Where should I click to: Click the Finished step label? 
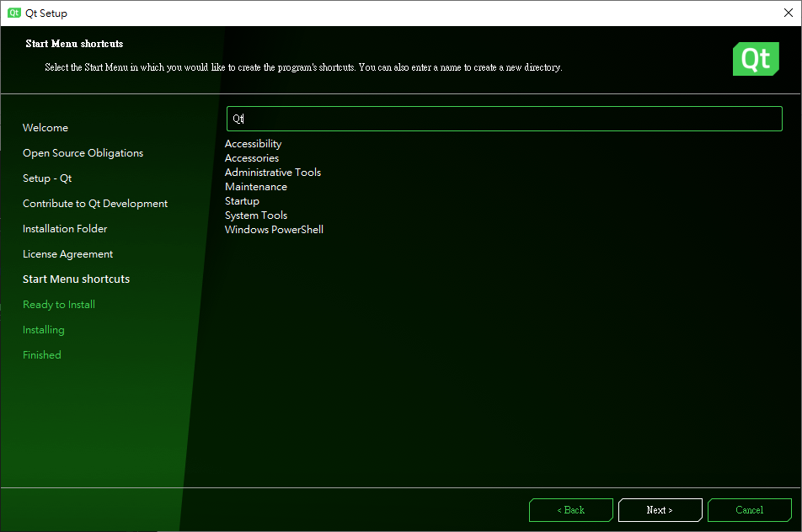click(42, 354)
